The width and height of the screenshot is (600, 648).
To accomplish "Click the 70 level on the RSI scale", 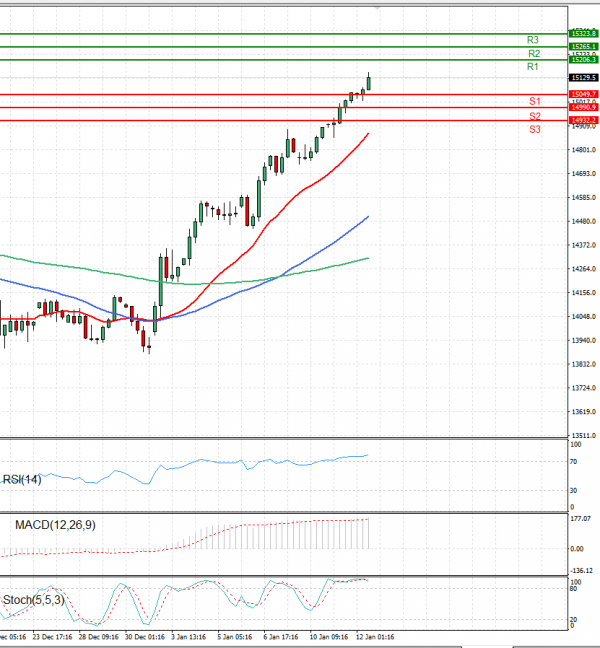I will [574, 462].
